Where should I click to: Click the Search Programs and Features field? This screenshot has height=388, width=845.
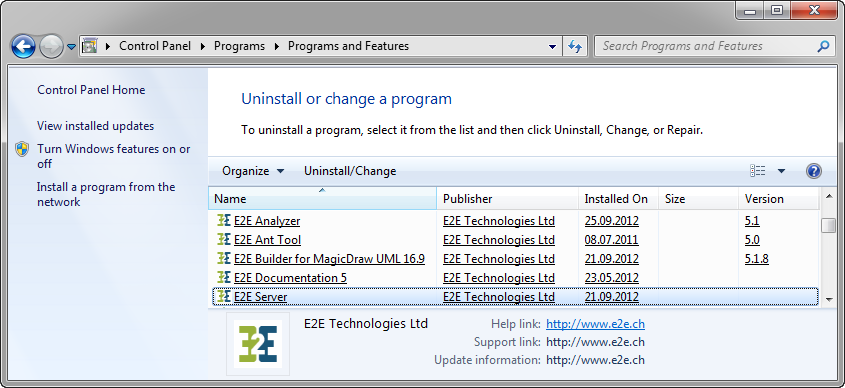[x=705, y=46]
